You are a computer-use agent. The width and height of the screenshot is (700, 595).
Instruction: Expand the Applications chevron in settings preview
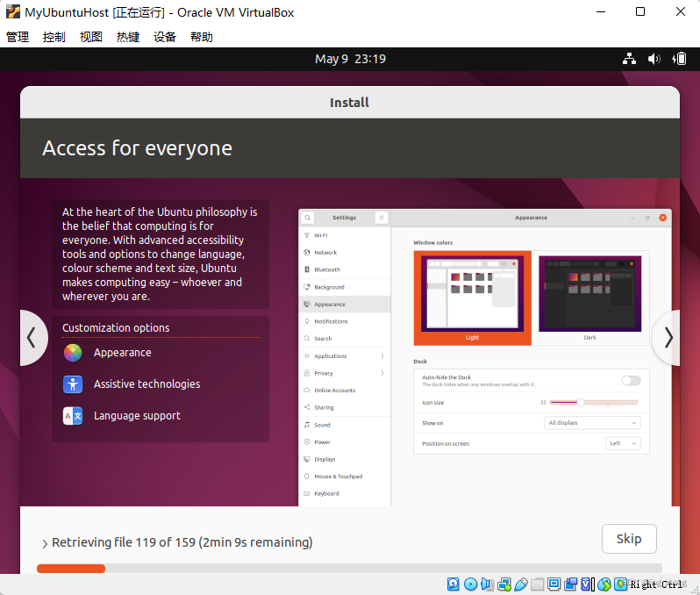[382, 356]
